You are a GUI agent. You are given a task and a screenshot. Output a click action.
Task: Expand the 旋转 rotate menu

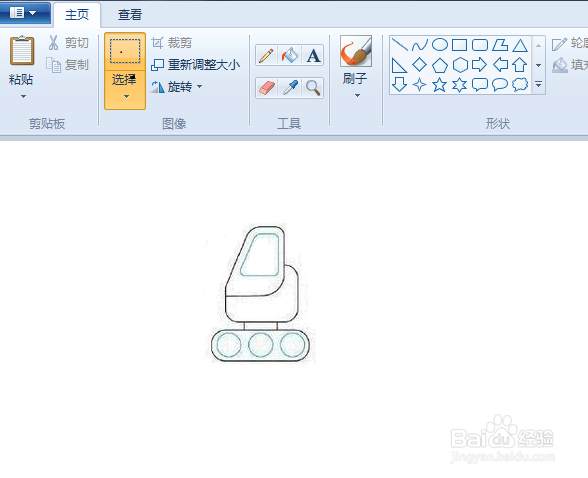pyautogui.click(x=200, y=87)
